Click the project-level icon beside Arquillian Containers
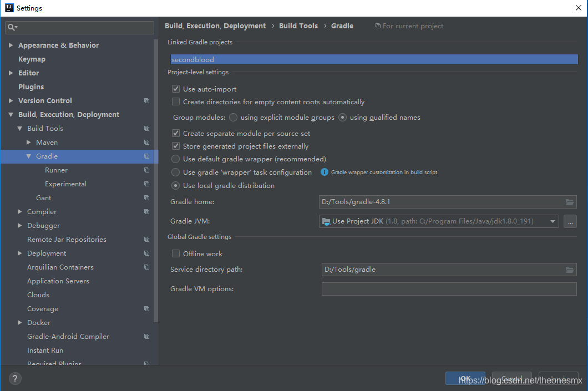The image size is (588, 391). [146, 267]
